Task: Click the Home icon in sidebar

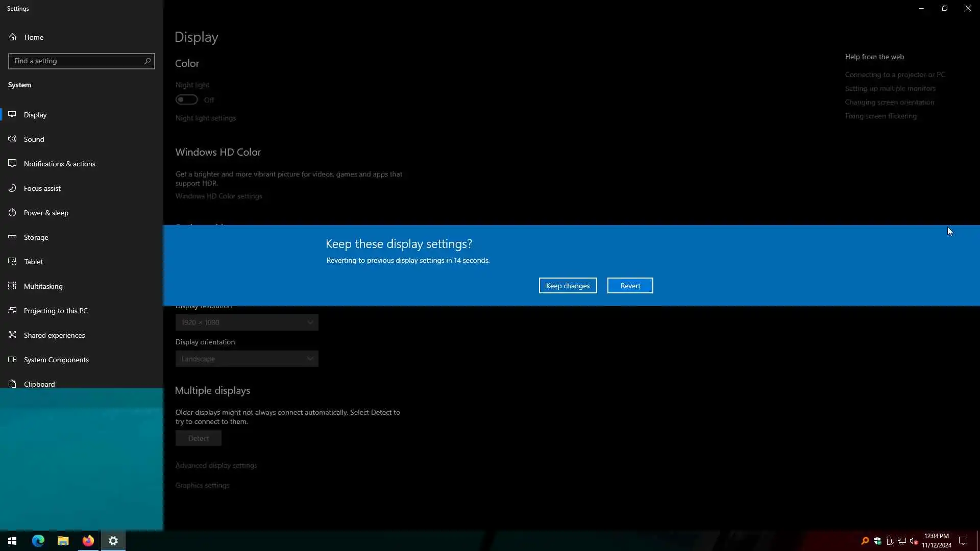Action: click(x=13, y=37)
